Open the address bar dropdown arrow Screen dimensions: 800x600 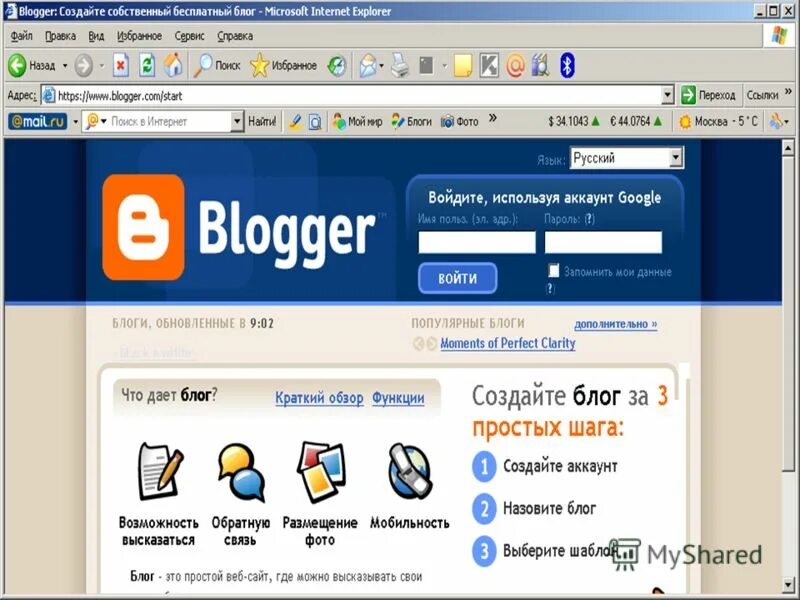pos(667,95)
